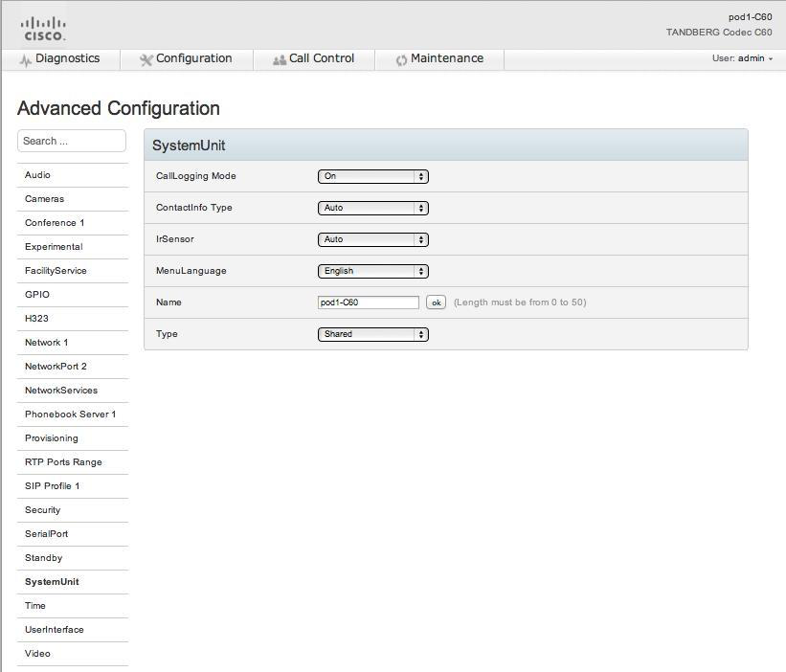786x672 pixels.
Task: Click the Call Control people icon
Action: 280,60
